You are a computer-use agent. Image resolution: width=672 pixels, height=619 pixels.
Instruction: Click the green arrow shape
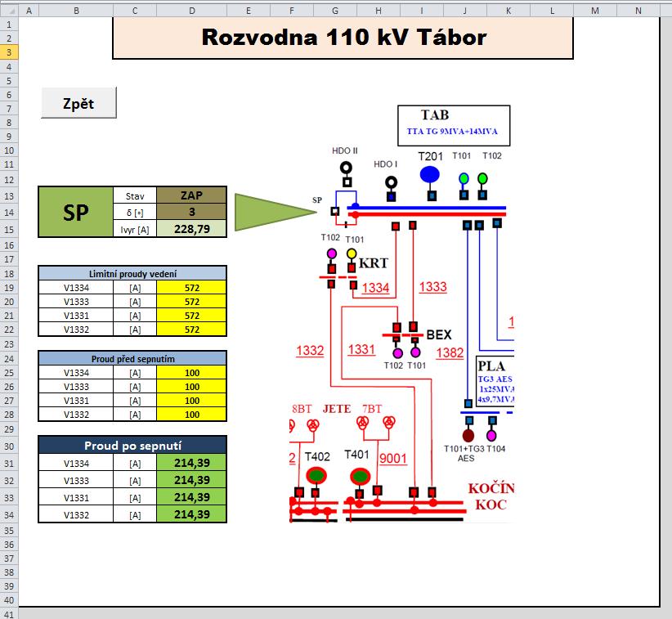[276, 212]
